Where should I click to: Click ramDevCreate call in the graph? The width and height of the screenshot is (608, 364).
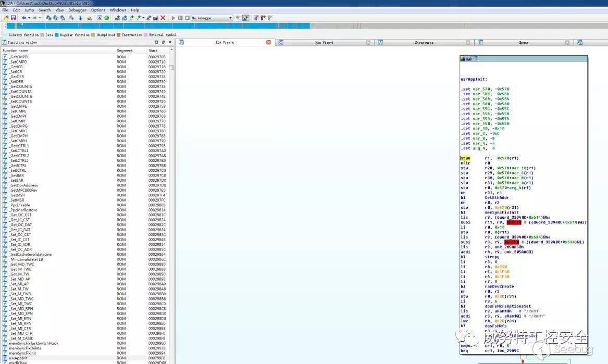click(499, 286)
